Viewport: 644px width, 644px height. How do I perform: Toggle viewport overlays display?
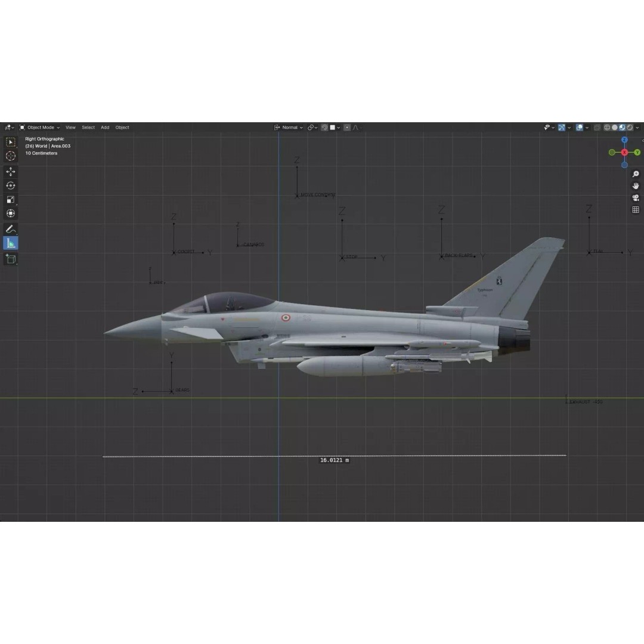579,128
